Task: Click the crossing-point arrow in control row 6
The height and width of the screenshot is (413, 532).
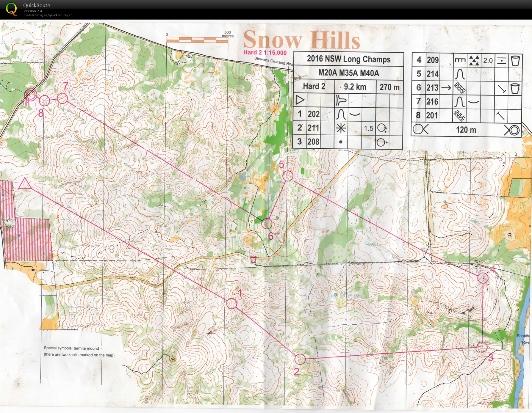Action: (x=446, y=88)
